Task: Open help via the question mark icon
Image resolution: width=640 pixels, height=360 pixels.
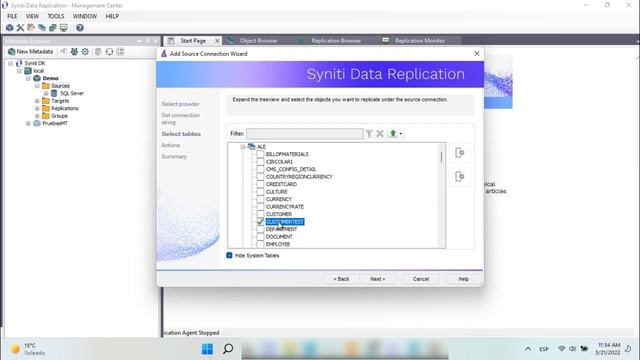Action: tap(80, 28)
